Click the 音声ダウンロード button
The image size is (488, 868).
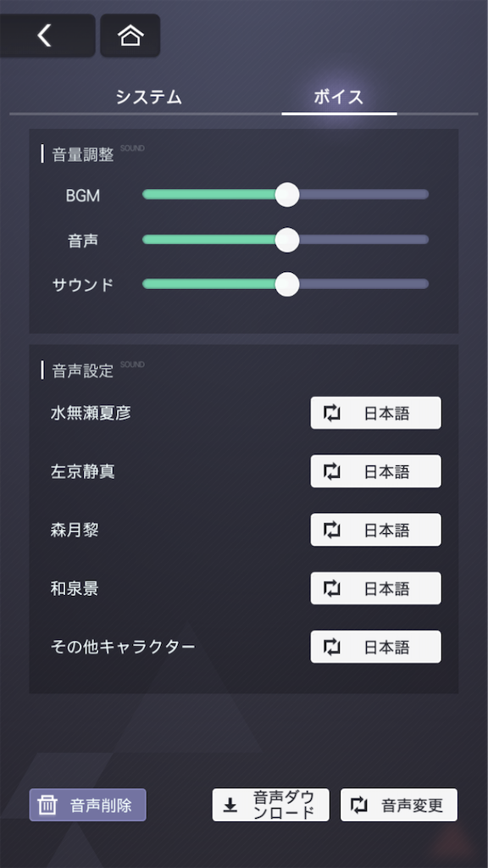click(x=270, y=805)
